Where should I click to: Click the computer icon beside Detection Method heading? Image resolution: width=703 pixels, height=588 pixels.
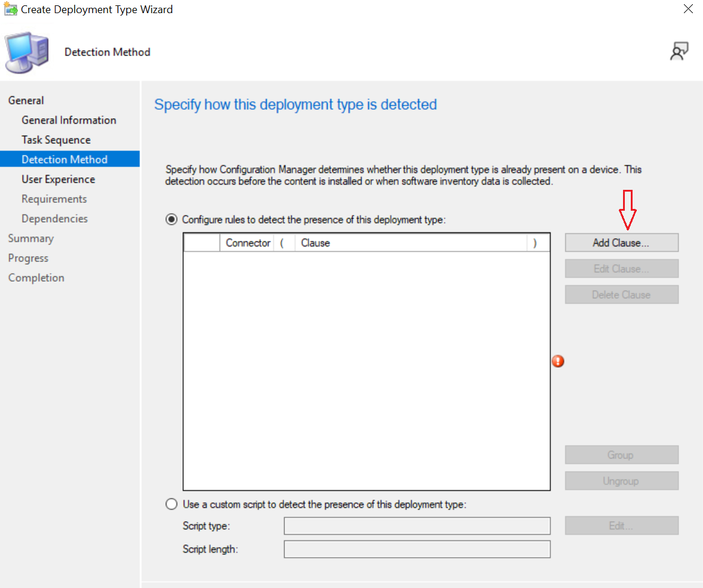point(27,53)
